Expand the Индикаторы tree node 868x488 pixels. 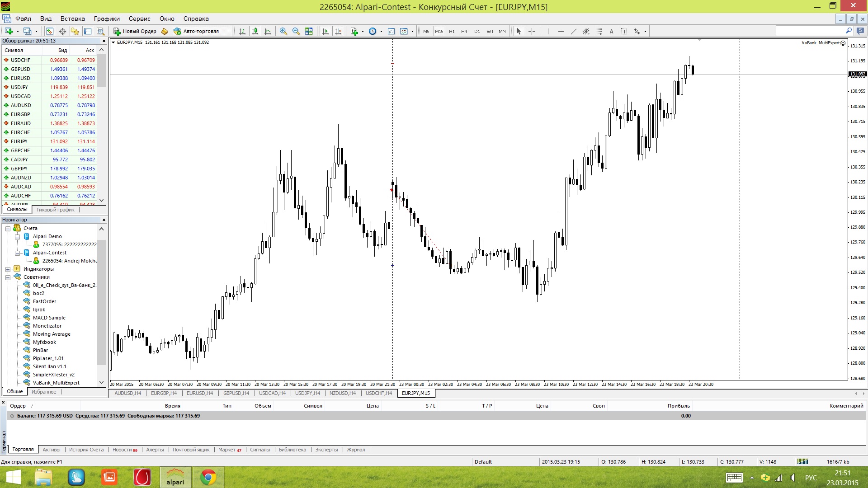coord(8,269)
